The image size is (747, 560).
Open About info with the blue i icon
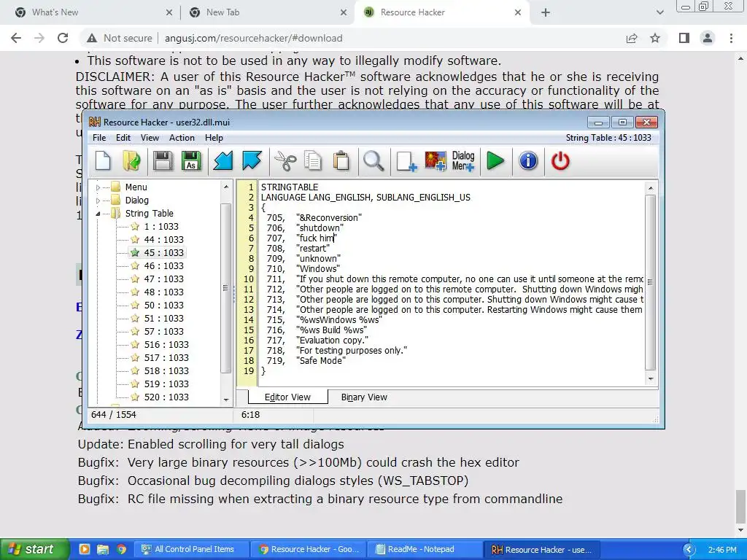[x=528, y=160]
